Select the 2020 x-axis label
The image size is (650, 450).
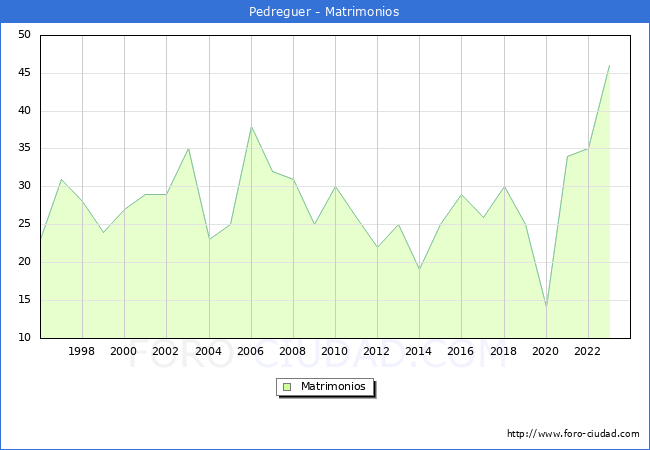[546, 351]
